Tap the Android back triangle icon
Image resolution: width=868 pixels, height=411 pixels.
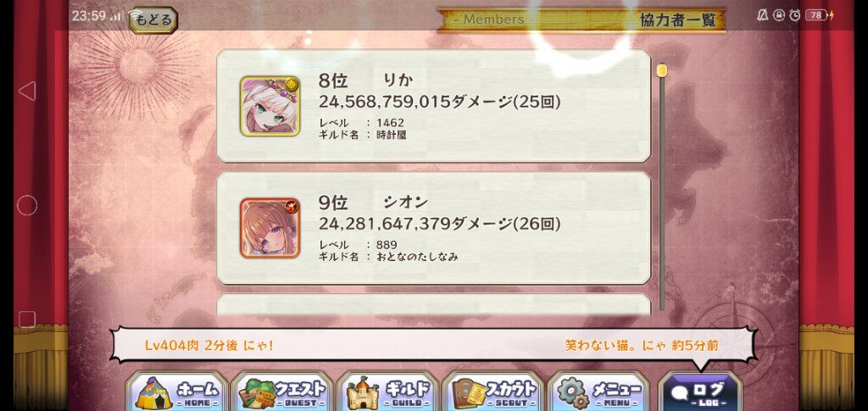pos(27,91)
